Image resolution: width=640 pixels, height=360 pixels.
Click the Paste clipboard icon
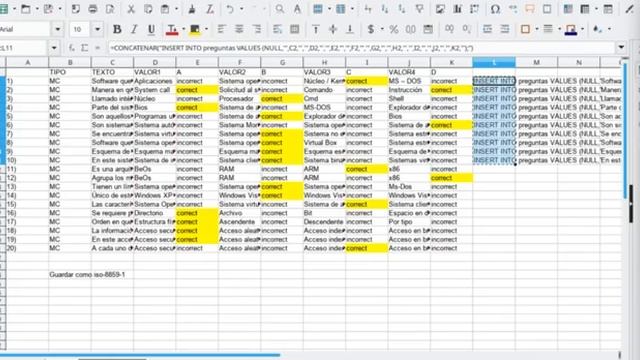tap(165, 9)
